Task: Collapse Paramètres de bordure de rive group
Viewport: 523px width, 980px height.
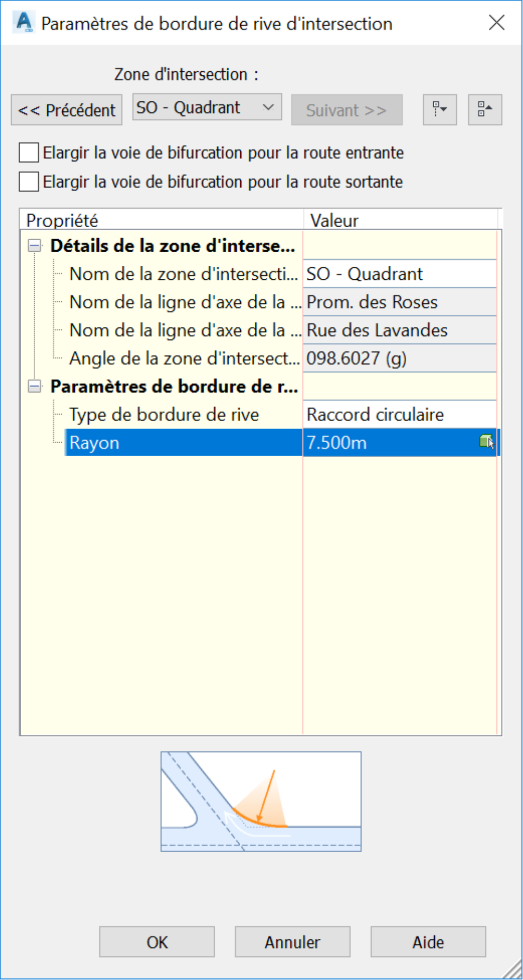Action: tap(34, 386)
